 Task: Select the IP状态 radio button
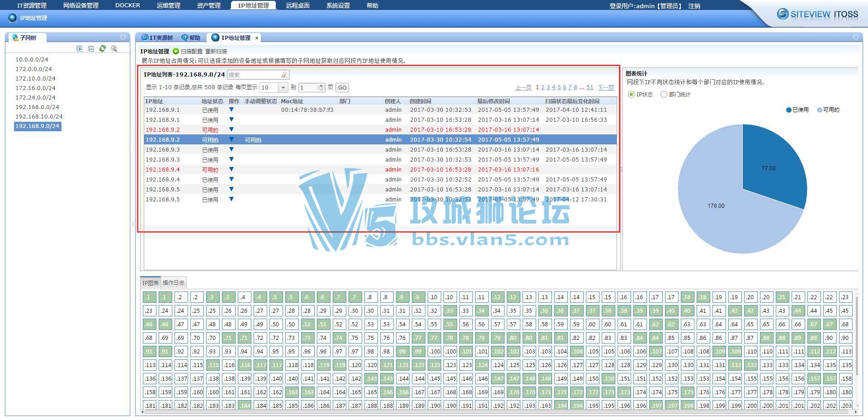tap(632, 95)
